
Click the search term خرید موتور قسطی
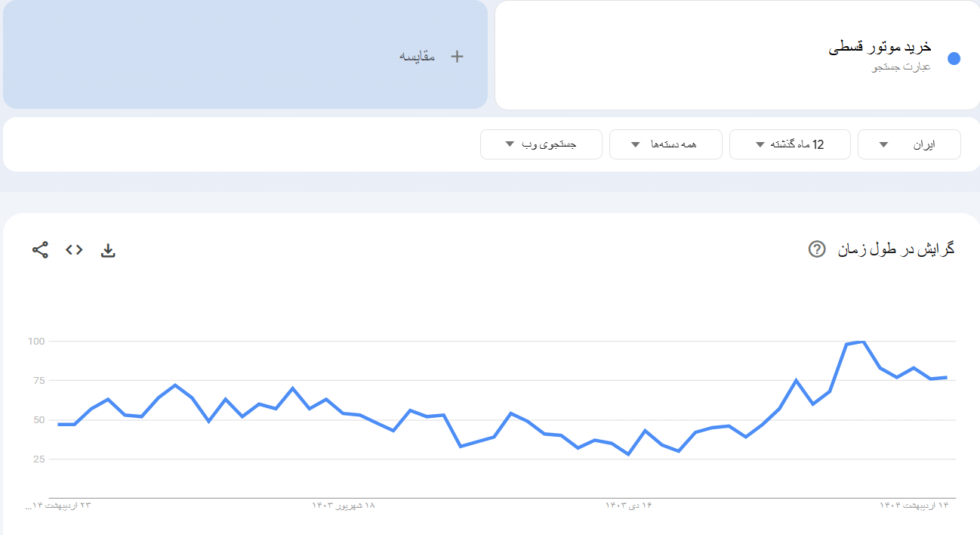880,47
